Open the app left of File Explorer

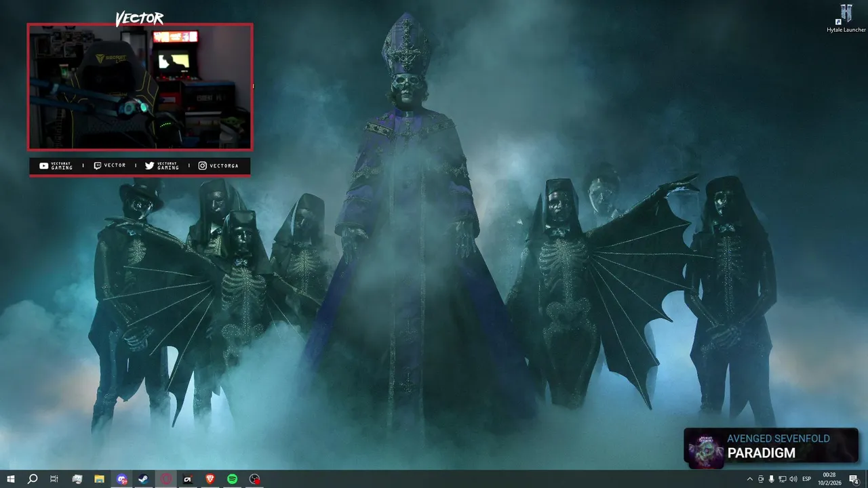[x=77, y=479]
